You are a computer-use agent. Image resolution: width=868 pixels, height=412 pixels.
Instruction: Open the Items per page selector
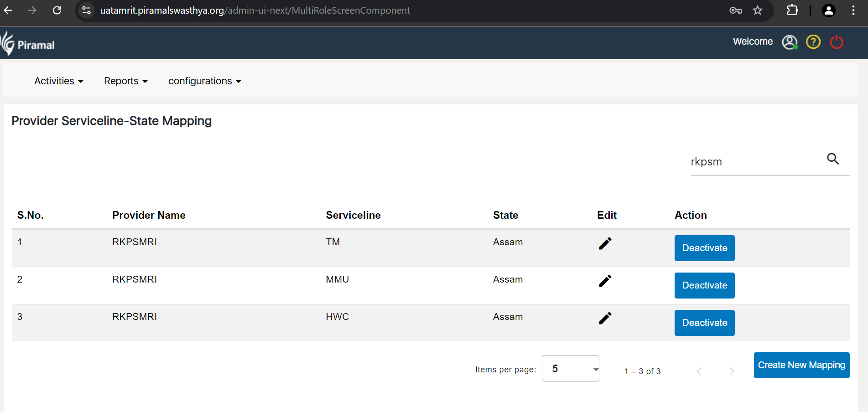(570, 368)
